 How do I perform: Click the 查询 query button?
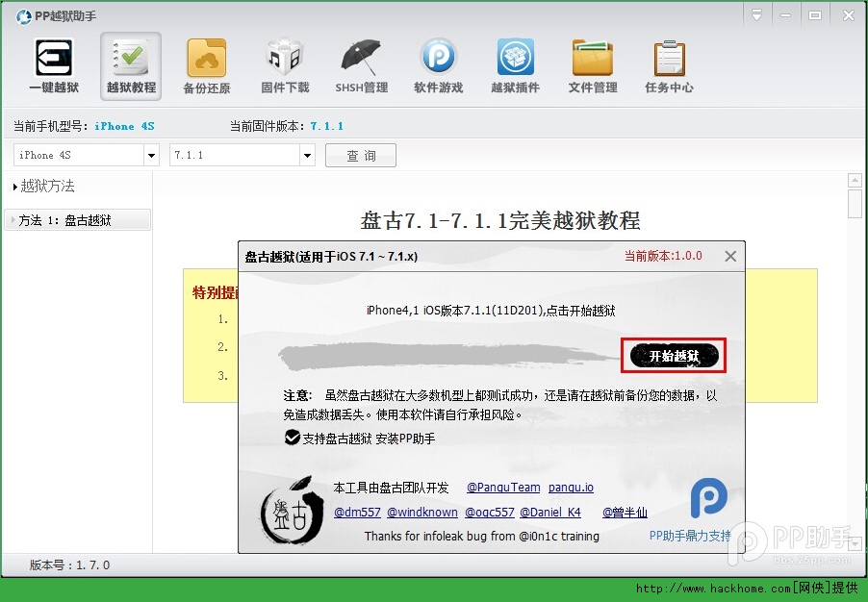(360, 156)
